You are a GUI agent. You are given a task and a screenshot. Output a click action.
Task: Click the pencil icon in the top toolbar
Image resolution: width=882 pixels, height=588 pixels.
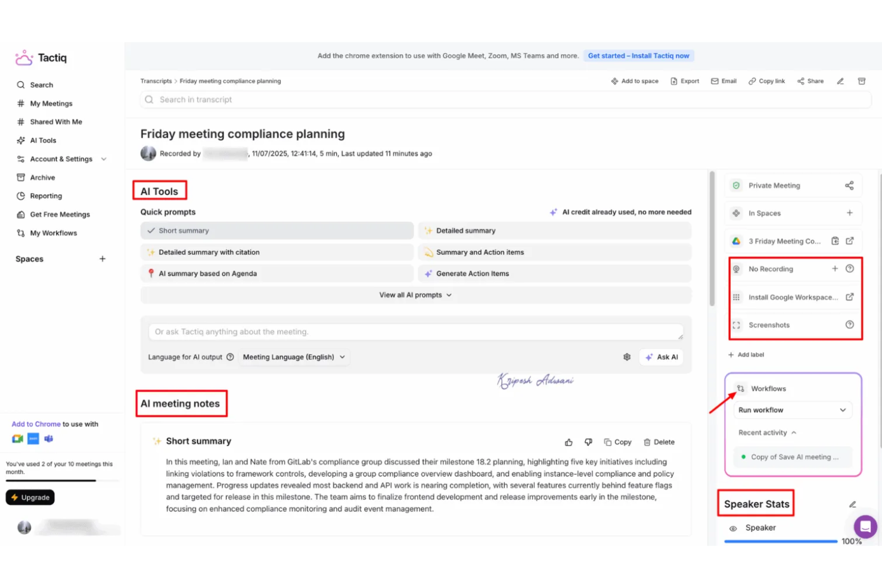click(840, 81)
